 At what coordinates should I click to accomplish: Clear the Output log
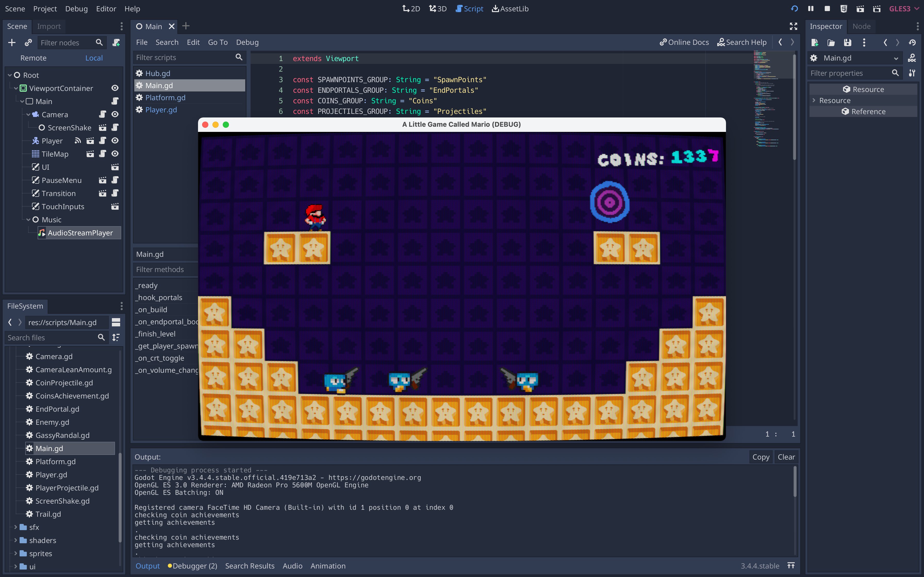(786, 457)
